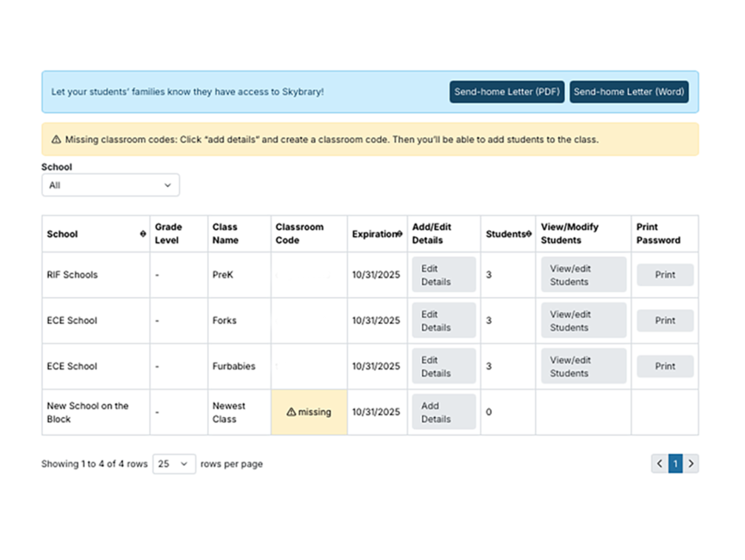
Task: Click Edit Details for the Forks class
Action: [x=443, y=320]
